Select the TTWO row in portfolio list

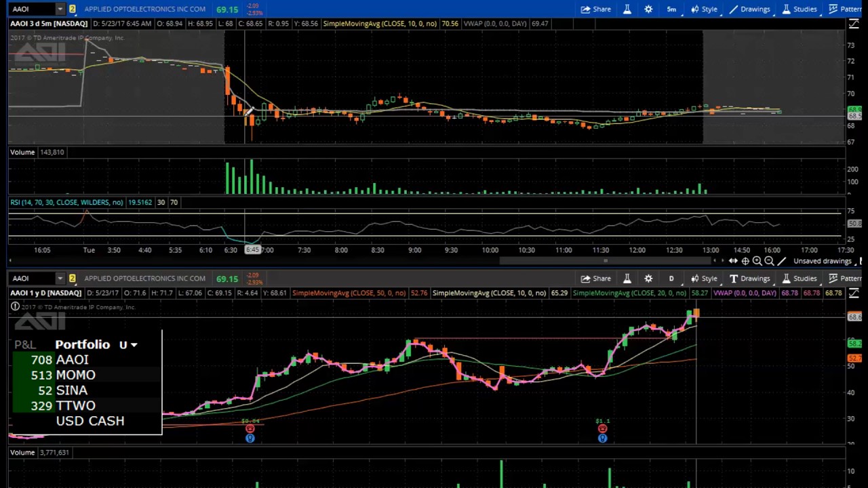[x=87, y=406]
